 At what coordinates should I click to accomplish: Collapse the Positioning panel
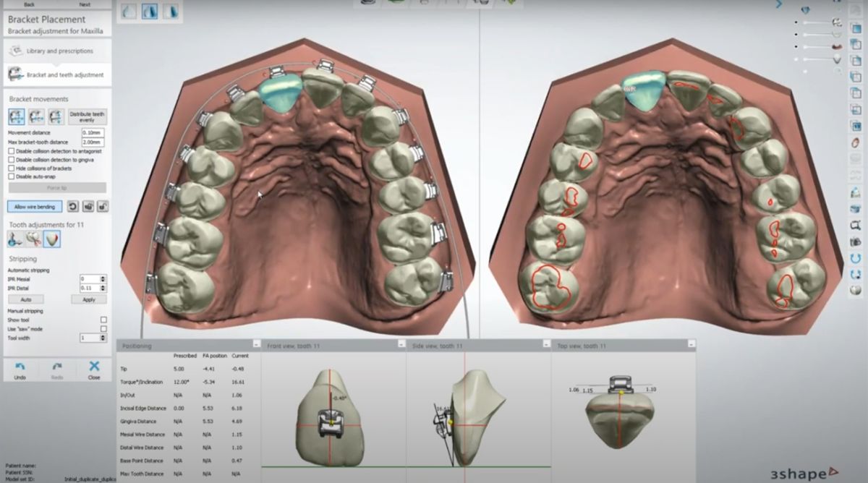click(256, 346)
